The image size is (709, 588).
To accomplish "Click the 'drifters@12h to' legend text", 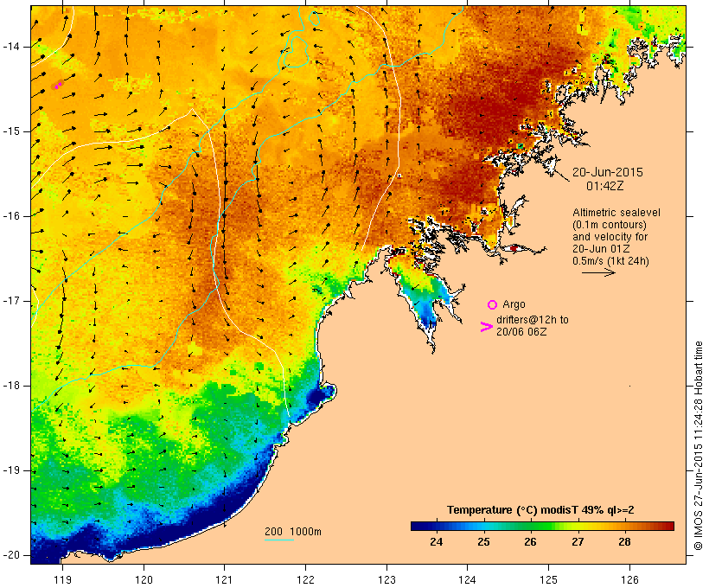I will (533, 320).
